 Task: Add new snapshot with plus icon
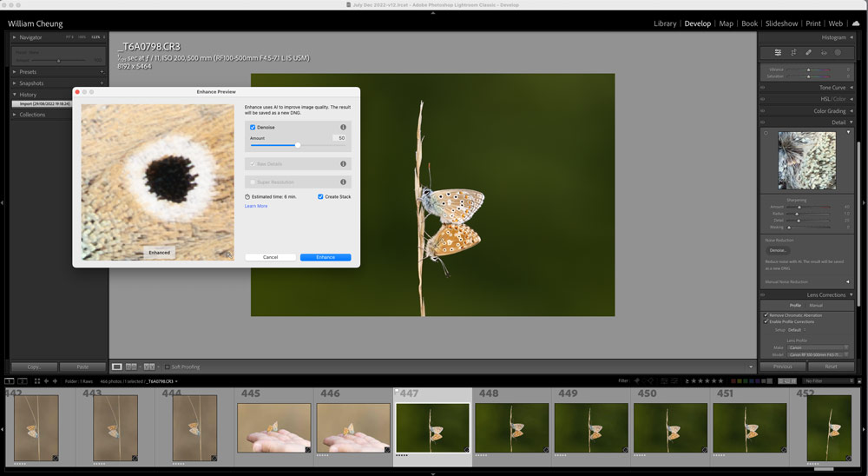pyautogui.click(x=102, y=83)
